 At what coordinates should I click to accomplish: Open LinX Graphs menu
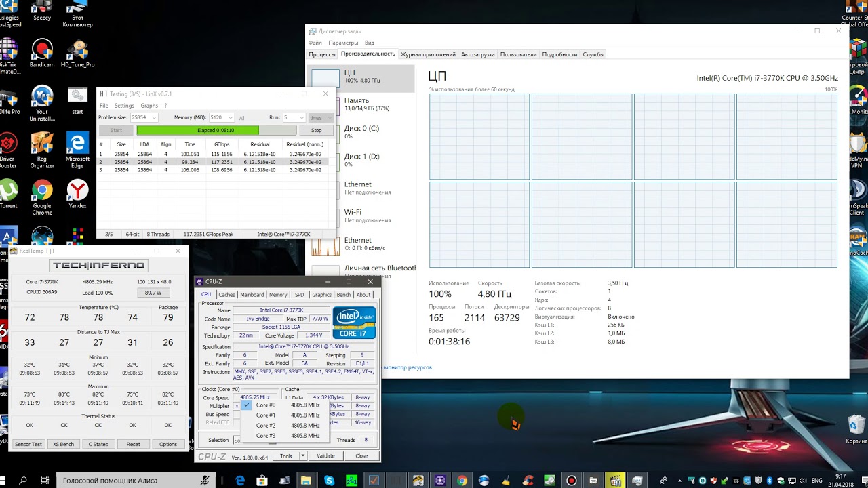pos(149,106)
